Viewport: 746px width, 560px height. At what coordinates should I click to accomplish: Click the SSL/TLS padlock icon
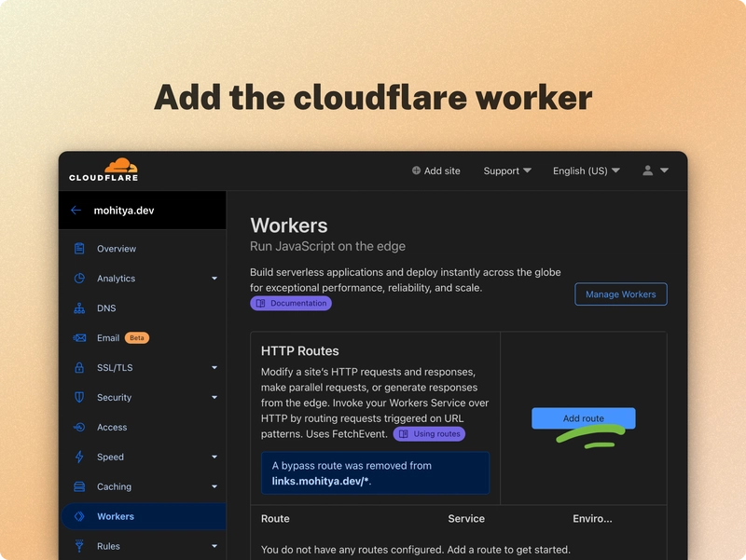[79, 367]
